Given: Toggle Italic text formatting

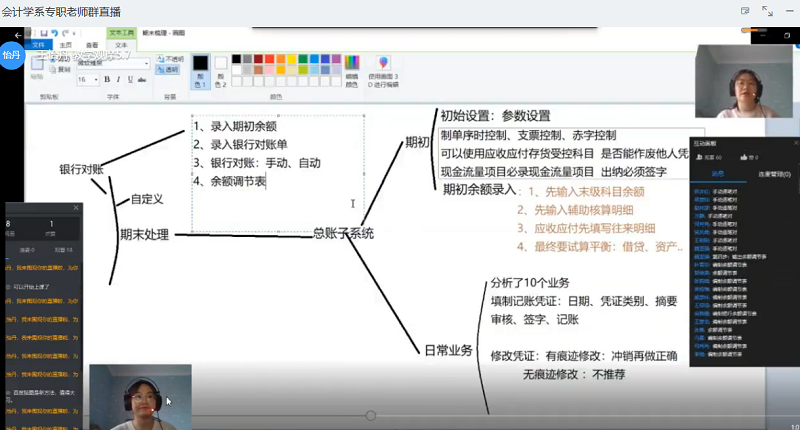Looking at the screenshot, I should (118, 79).
